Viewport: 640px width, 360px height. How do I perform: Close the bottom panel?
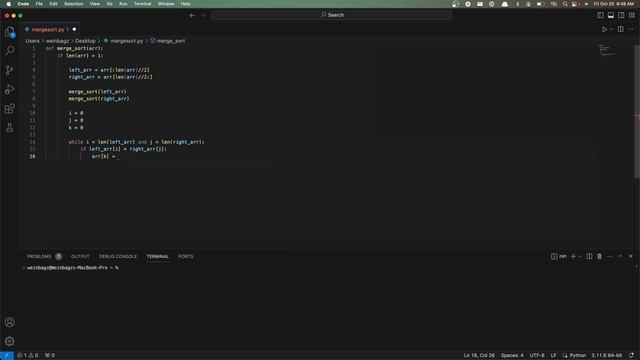(x=631, y=256)
